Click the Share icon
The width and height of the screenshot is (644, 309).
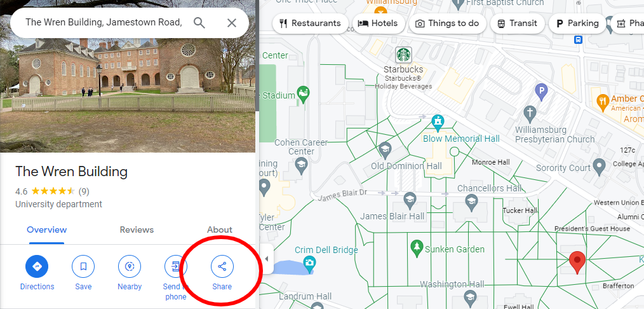point(222,266)
